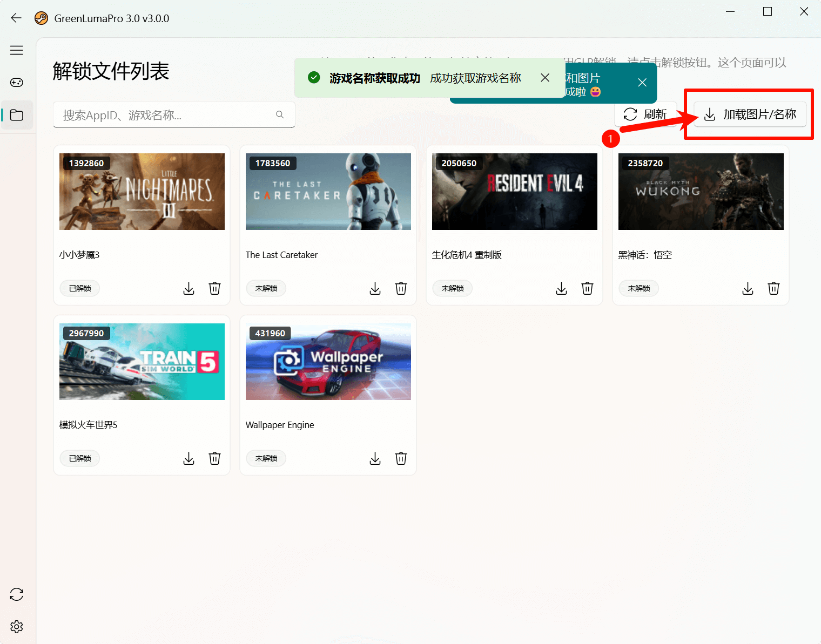Open the game controller sidebar page
The width and height of the screenshot is (821, 644).
[17, 83]
